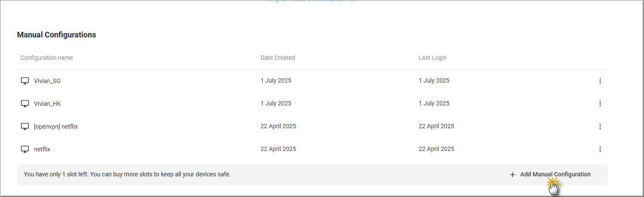644x197 pixels.
Task: Click the monitor icon beside Vivian_HK
Action: click(25, 104)
